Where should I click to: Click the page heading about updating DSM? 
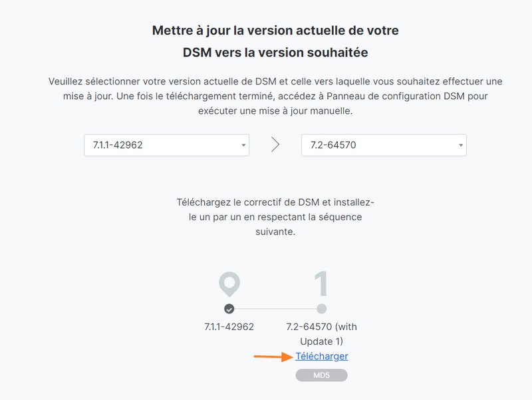pyautogui.click(x=276, y=40)
